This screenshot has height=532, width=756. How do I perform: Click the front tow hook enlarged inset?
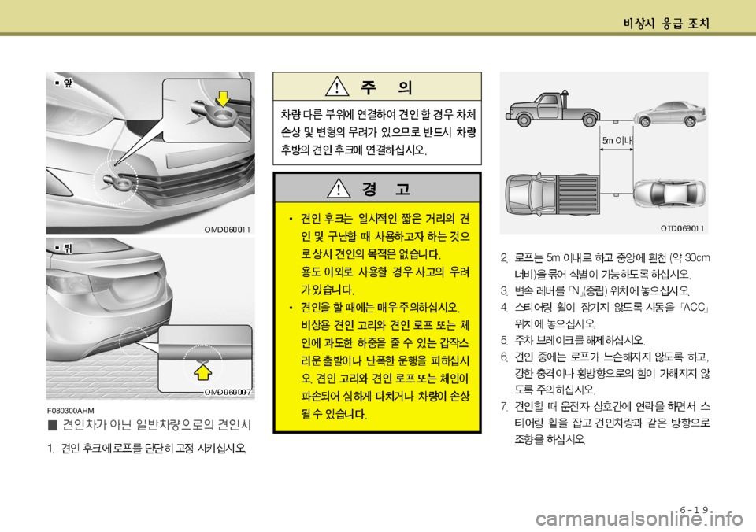click(x=207, y=110)
